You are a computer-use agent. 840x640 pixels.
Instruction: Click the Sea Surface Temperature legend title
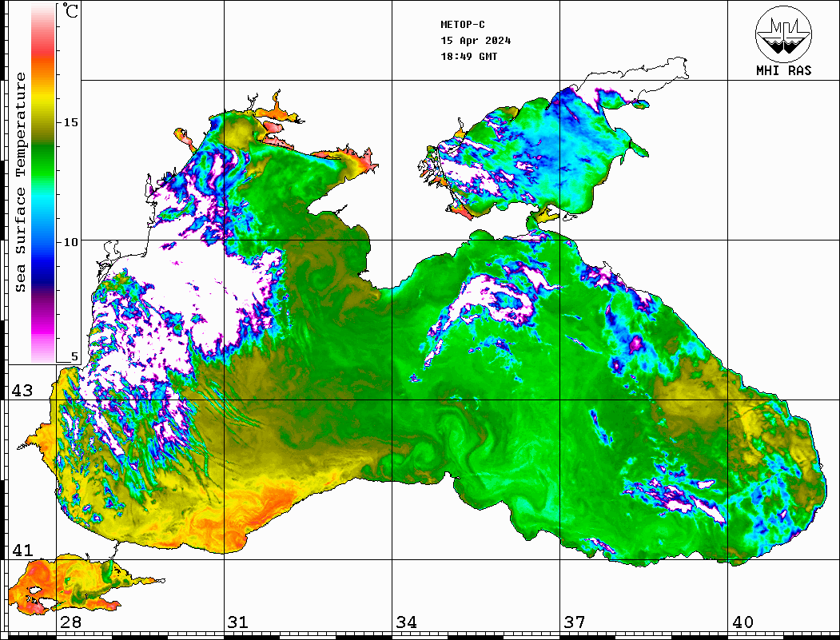[20, 182]
